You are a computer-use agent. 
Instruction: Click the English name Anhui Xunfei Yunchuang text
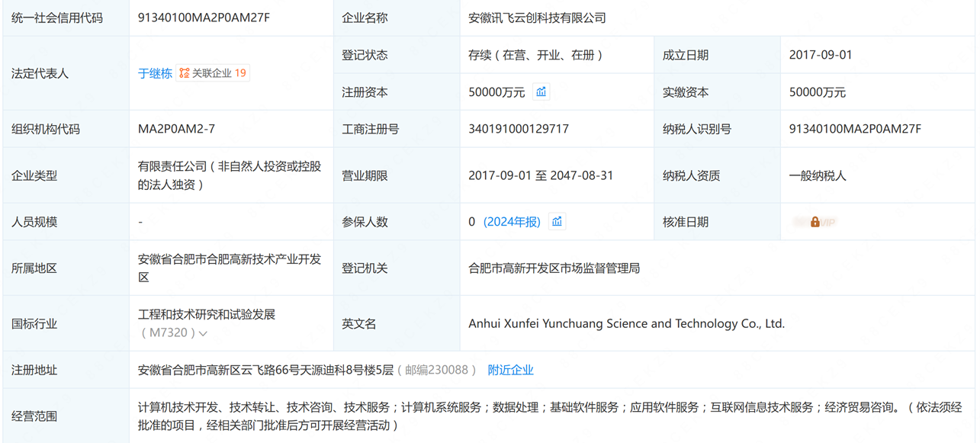626,323
